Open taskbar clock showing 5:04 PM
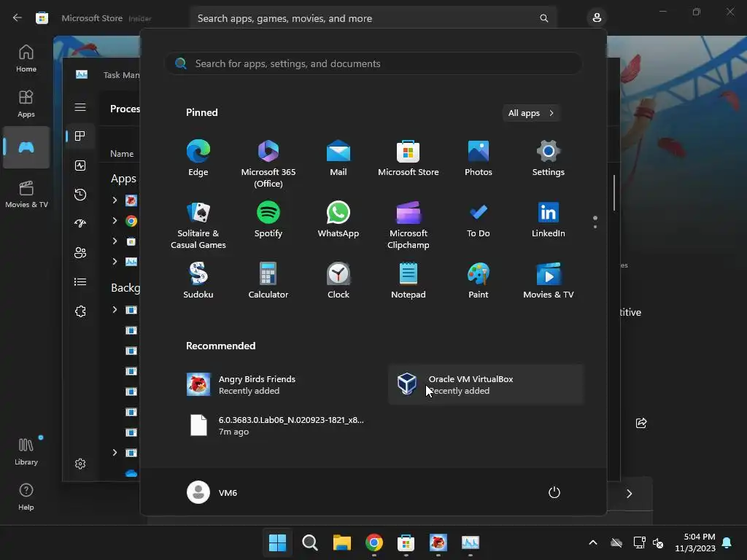Screen dimensions: 747x560 click(x=695, y=542)
